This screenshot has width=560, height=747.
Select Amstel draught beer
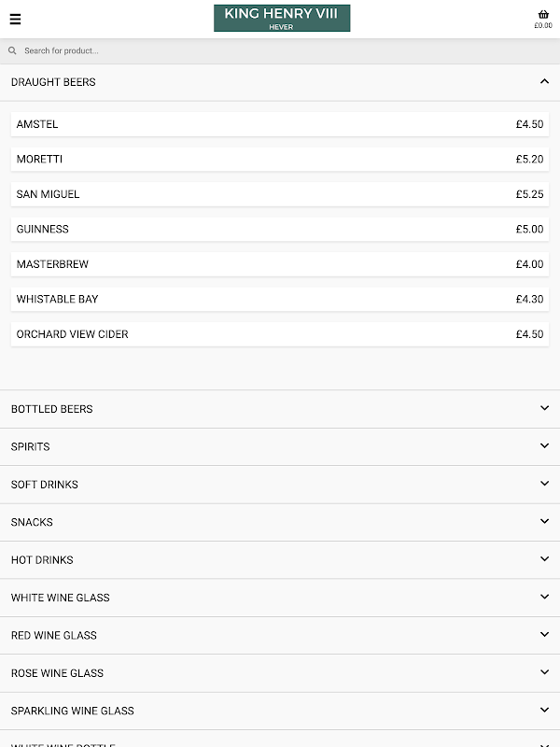click(x=280, y=124)
